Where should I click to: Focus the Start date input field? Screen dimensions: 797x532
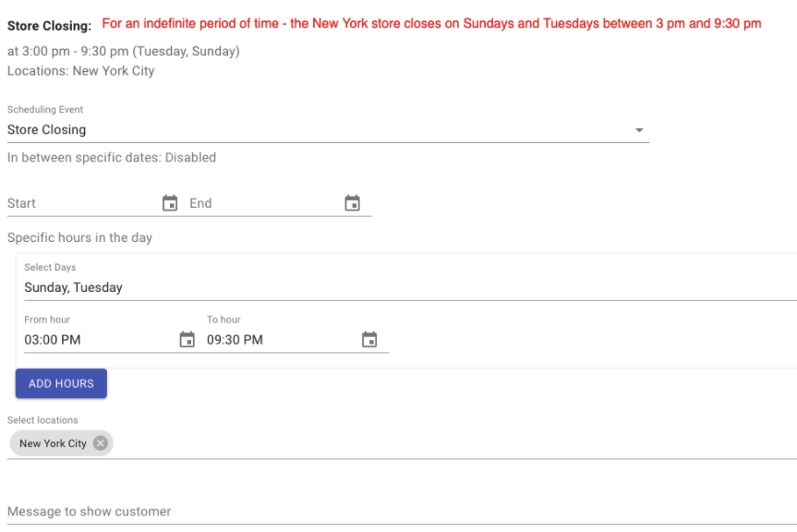click(x=83, y=203)
